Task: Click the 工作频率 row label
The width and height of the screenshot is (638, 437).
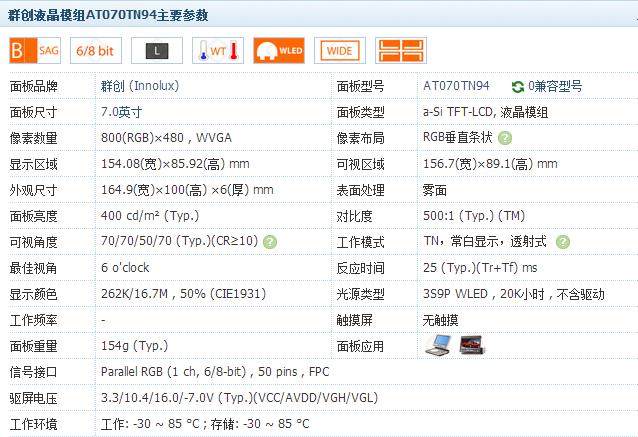Action: (33, 320)
